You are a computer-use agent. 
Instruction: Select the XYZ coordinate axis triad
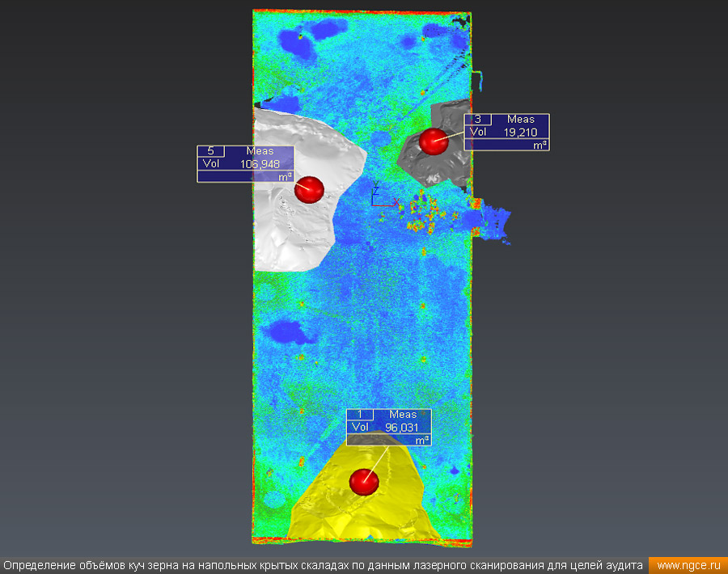click(x=377, y=196)
